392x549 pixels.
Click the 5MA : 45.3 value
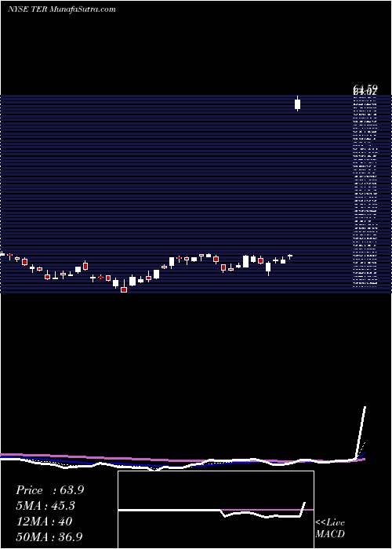[x=45, y=506]
